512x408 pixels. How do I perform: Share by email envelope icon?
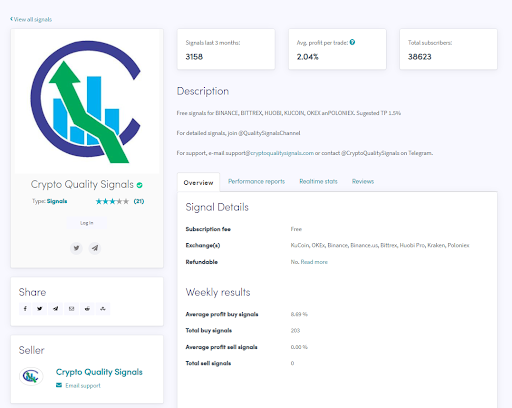point(71,309)
